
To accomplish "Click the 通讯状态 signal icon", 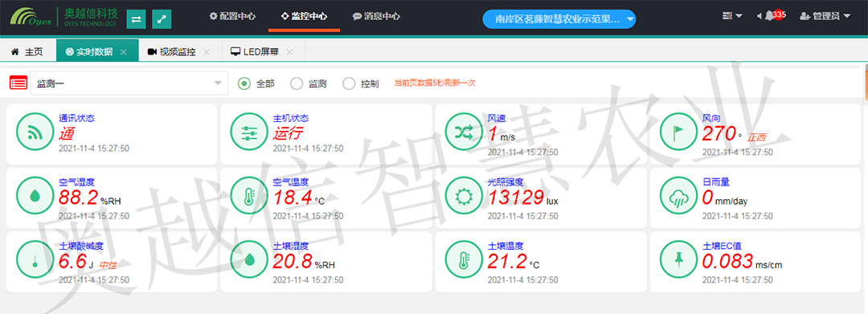I will pyautogui.click(x=35, y=132).
